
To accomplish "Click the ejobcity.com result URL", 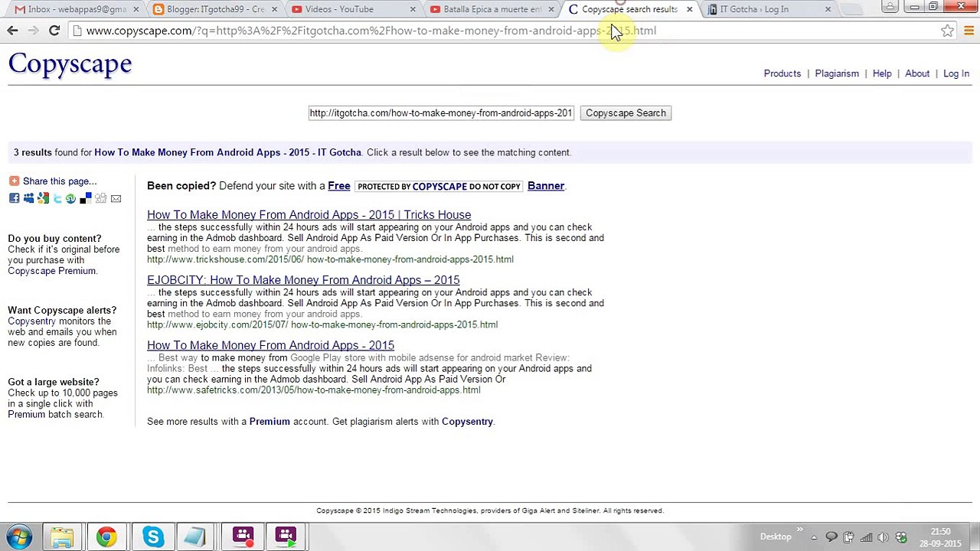I will (x=322, y=324).
